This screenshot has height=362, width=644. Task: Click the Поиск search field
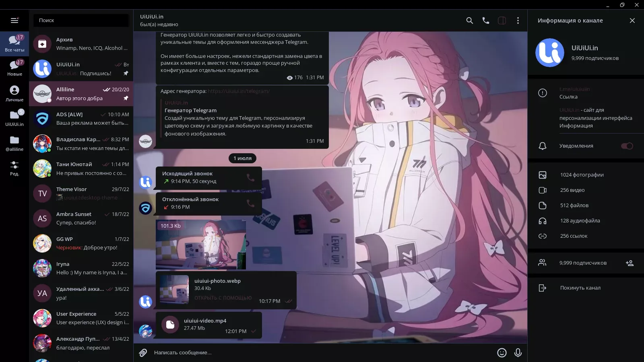point(80,21)
